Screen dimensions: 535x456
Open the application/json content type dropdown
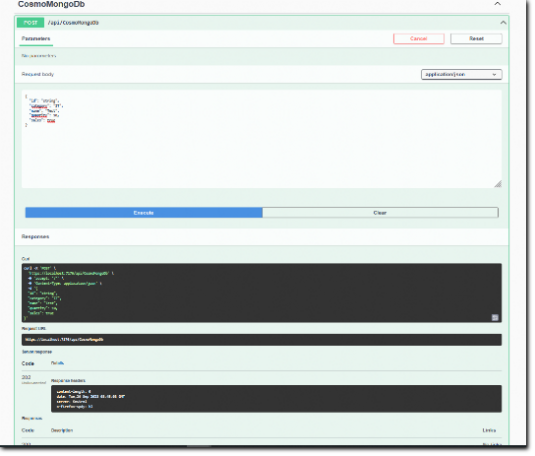click(461, 74)
